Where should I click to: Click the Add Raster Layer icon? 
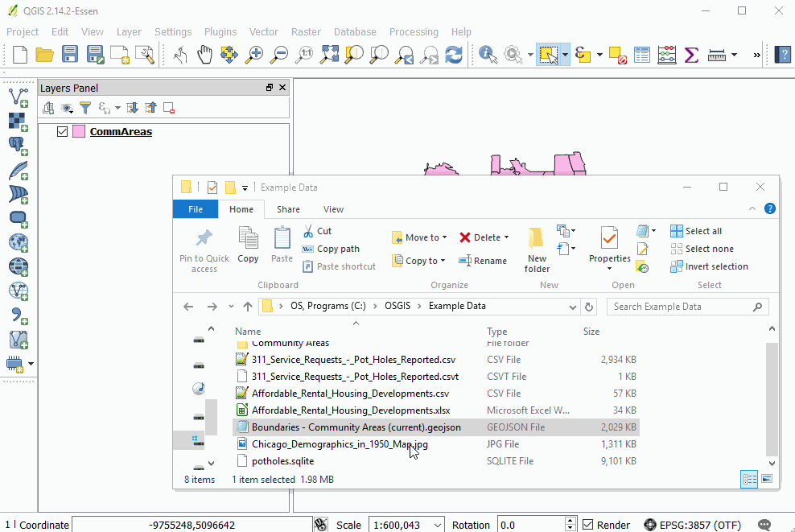pyautogui.click(x=19, y=122)
